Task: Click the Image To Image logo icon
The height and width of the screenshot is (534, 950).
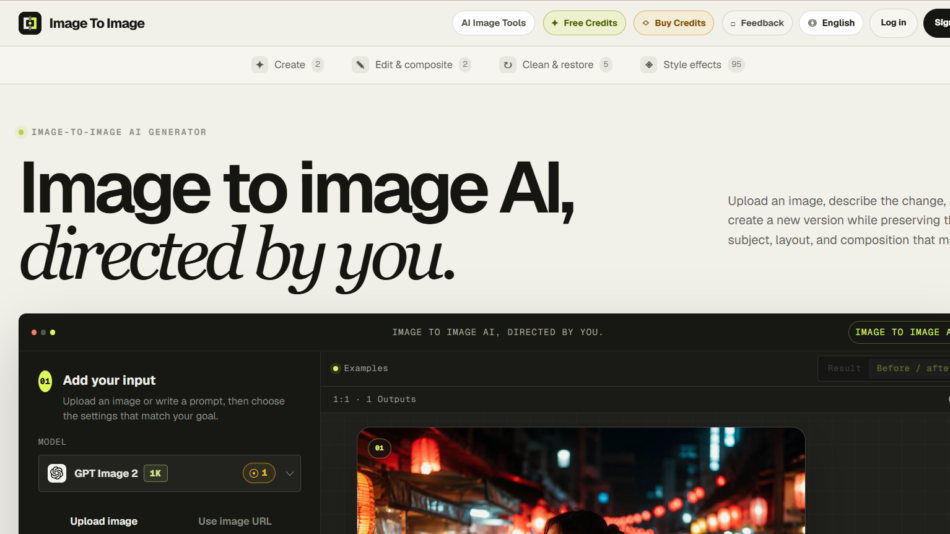Action: [30, 23]
